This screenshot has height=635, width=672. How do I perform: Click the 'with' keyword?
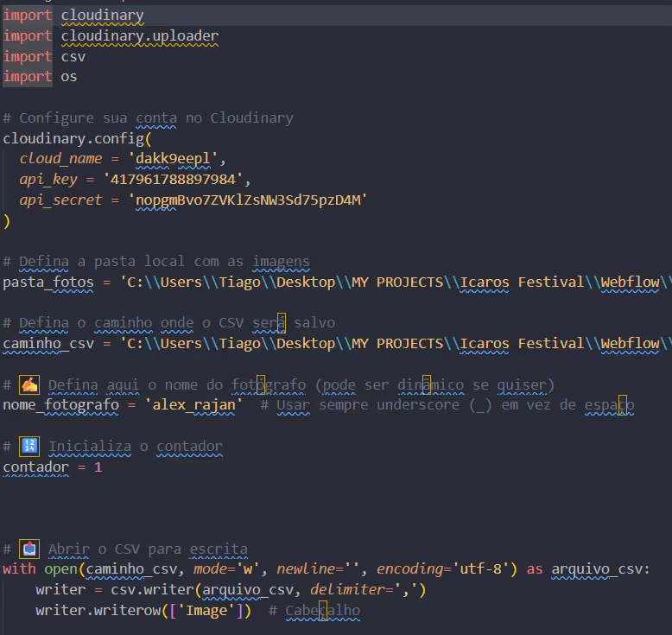(19, 569)
